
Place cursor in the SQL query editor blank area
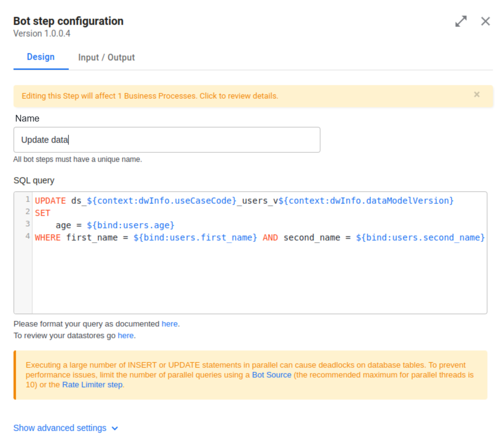(259, 278)
